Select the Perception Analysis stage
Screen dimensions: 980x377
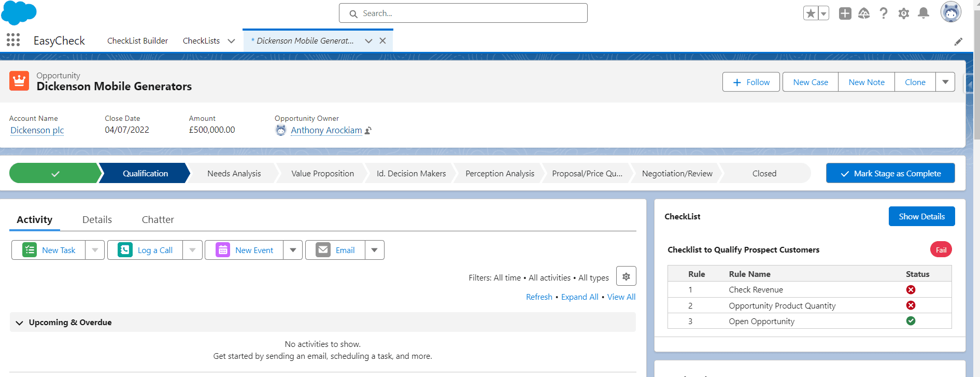500,173
